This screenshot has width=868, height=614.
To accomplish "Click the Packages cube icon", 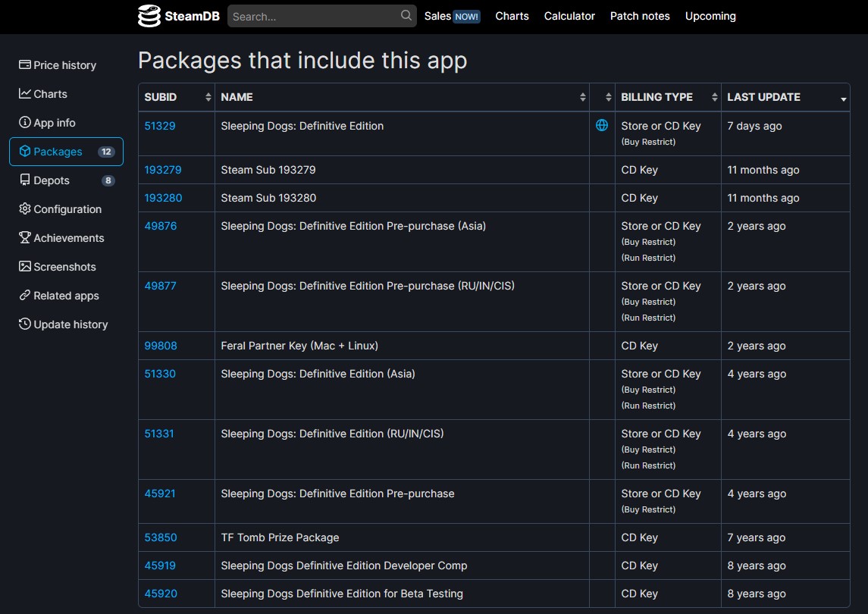I will pyautogui.click(x=25, y=151).
